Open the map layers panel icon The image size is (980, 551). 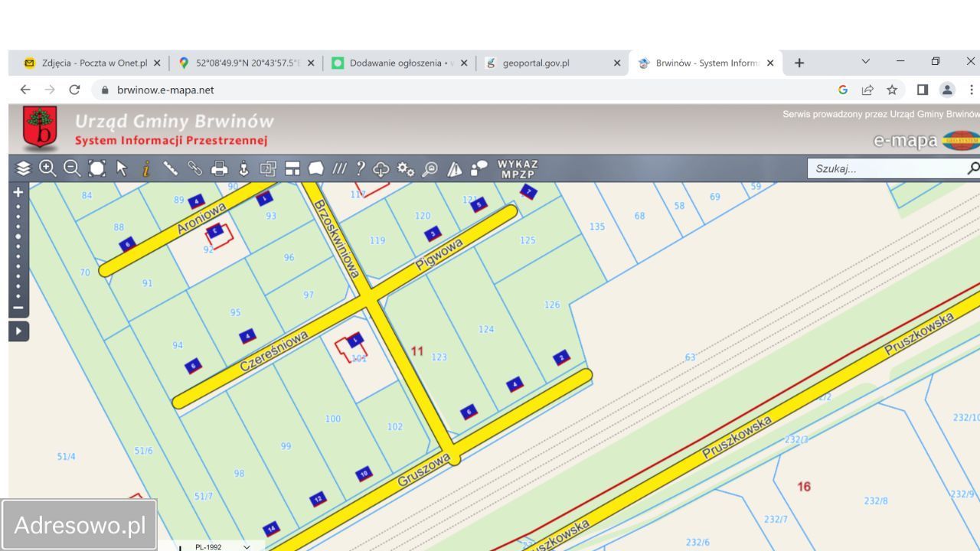tap(23, 168)
